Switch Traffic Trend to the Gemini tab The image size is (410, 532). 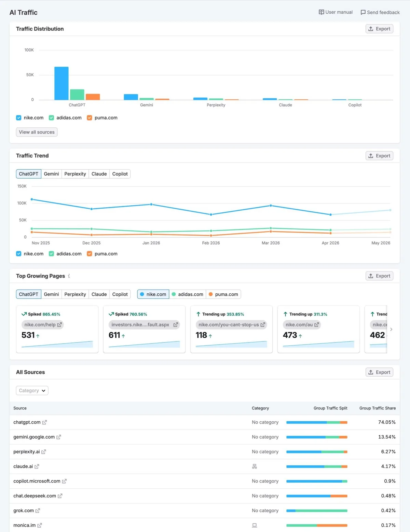(x=51, y=174)
